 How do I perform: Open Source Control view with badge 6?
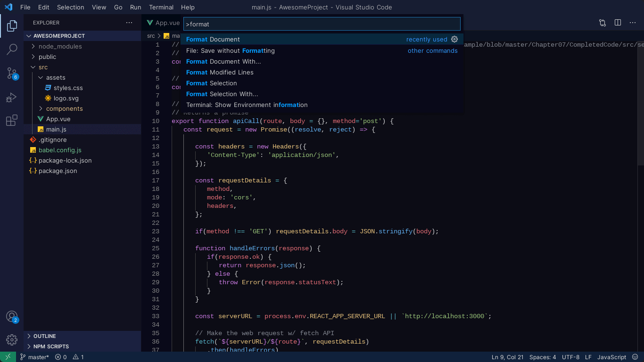(12, 73)
